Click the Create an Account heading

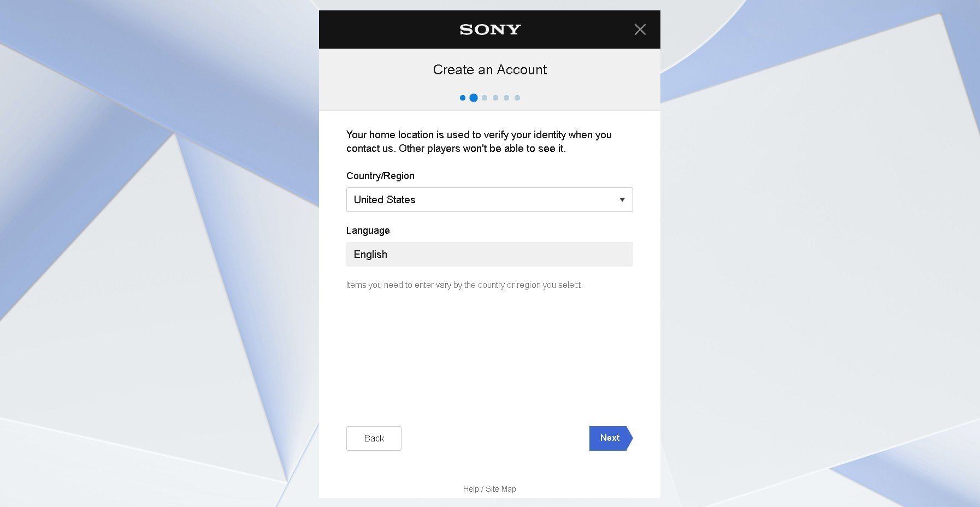pyautogui.click(x=490, y=70)
